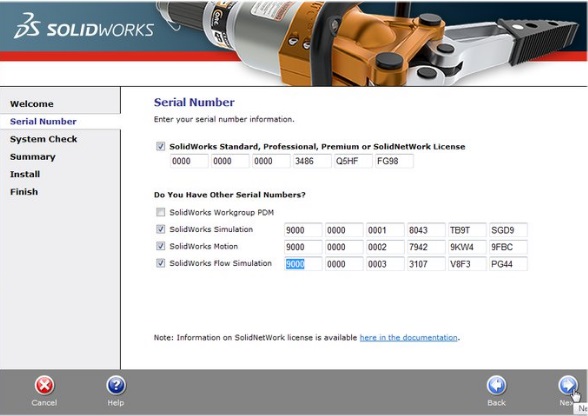Click main license field containing 3486
The height and width of the screenshot is (416, 588).
pos(312,161)
